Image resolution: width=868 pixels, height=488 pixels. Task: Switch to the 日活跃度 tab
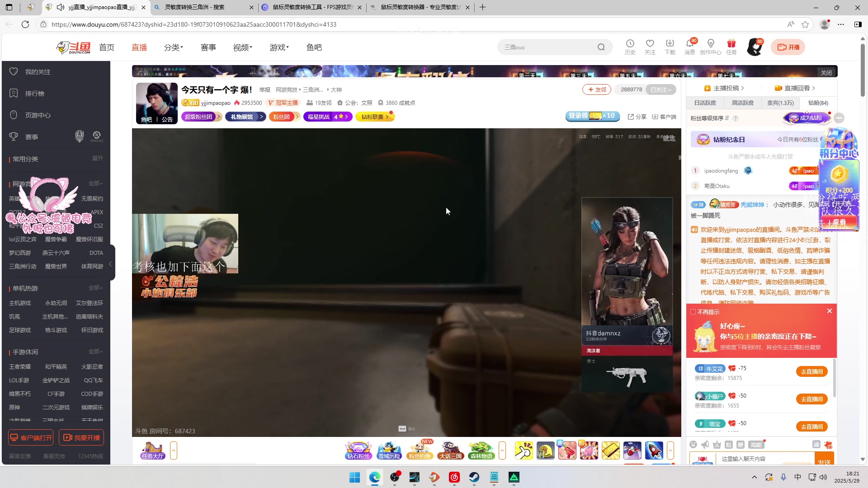tap(705, 103)
